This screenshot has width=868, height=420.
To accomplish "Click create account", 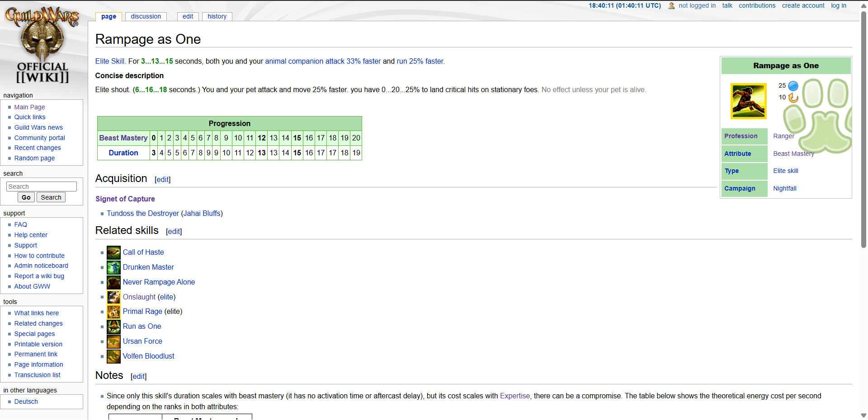I will [803, 5].
